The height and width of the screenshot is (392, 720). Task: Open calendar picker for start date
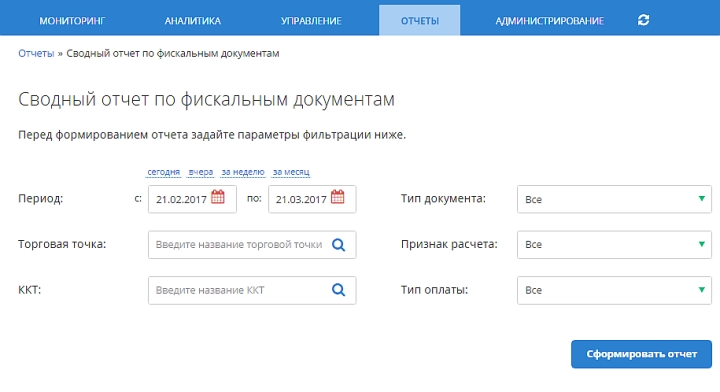coord(218,197)
